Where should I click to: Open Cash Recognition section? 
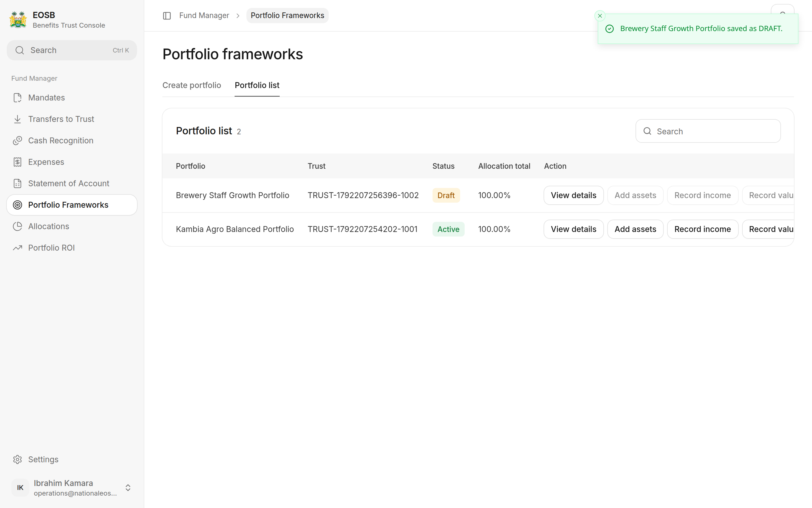72,141
